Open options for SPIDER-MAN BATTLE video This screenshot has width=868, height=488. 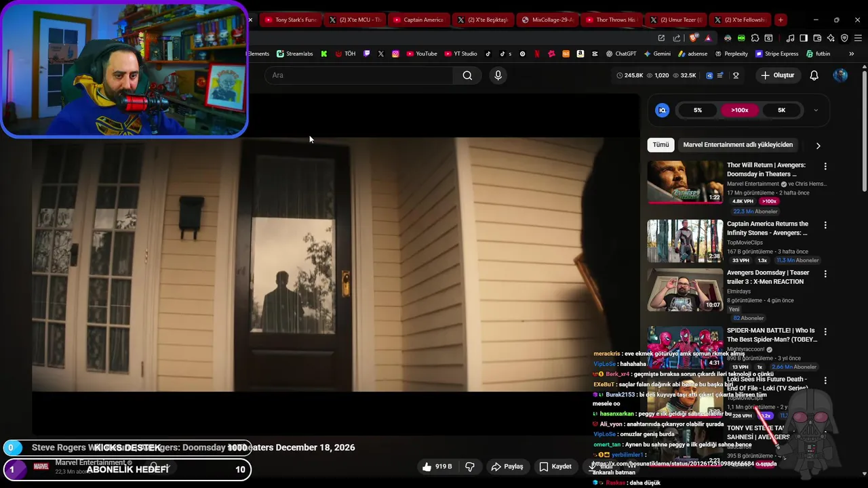(825, 331)
